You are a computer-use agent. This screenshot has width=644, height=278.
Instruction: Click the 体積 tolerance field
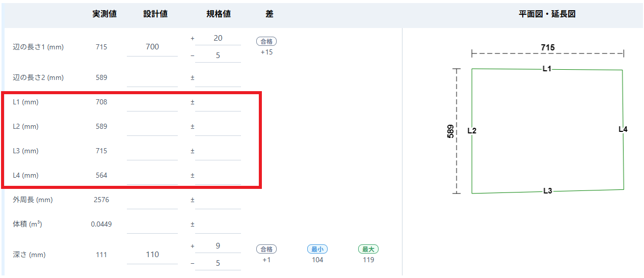pyautogui.click(x=218, y=225)
